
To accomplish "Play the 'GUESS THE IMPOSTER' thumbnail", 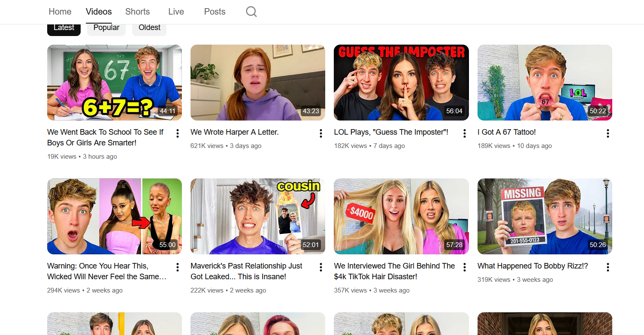I will click(x=401, y=82).
